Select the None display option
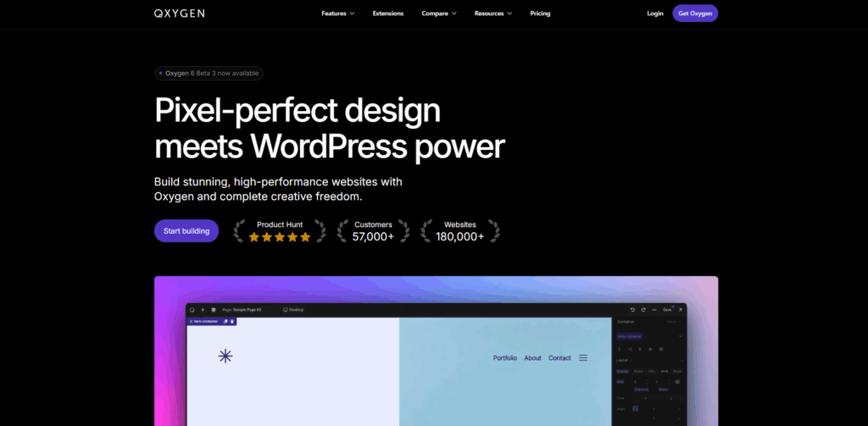The image size is (868, 426). pyautogui.click(x=677, y=371)
